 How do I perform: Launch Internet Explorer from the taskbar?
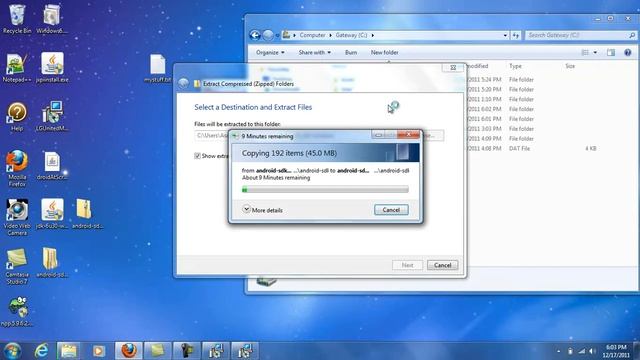[41, 351]
